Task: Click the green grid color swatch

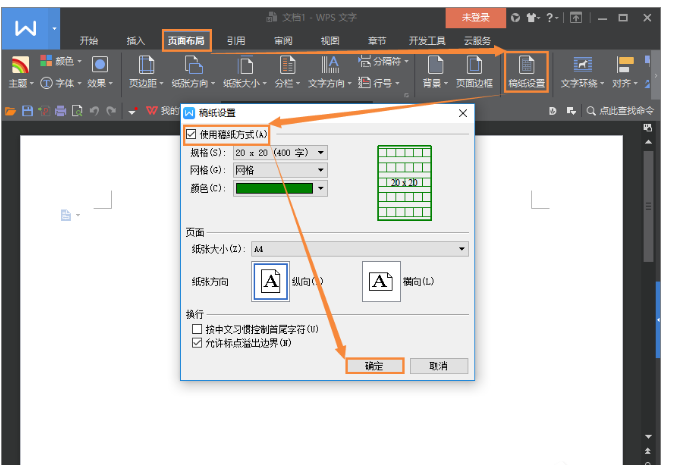Action: (x=274, y=188)
